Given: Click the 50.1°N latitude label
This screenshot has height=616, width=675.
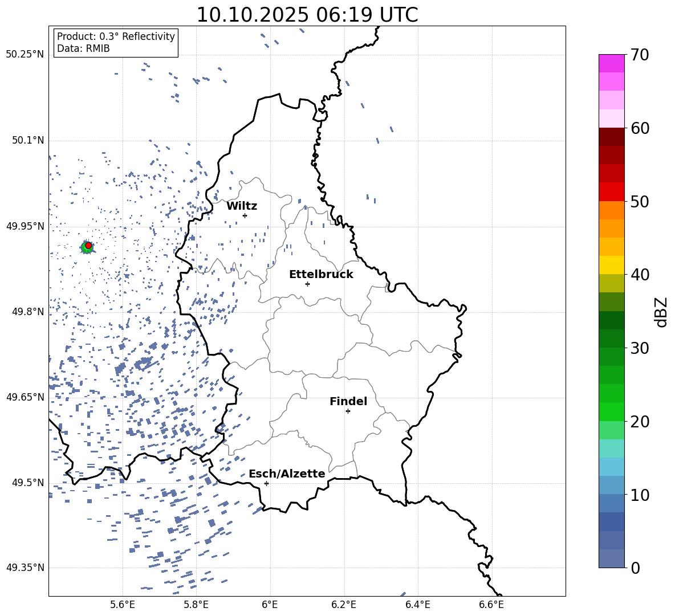Looking at the screenshot, I should [28, 140].
